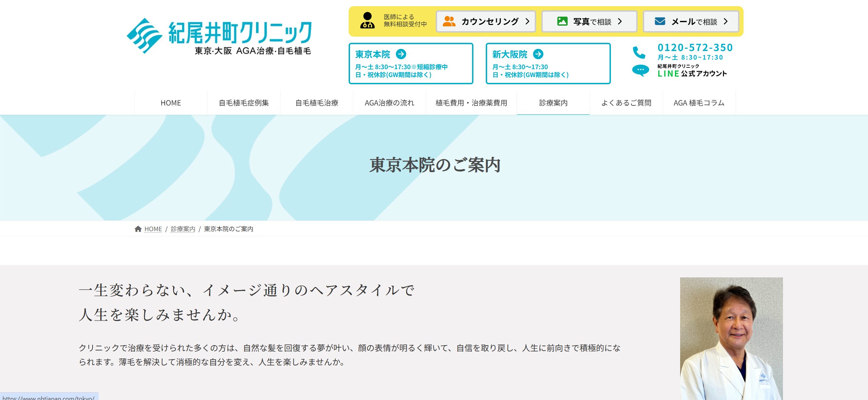The height and width of the screenshot is (400, 868).
Task: Click the home icon in breadcrumb
Action: [138, 229]
